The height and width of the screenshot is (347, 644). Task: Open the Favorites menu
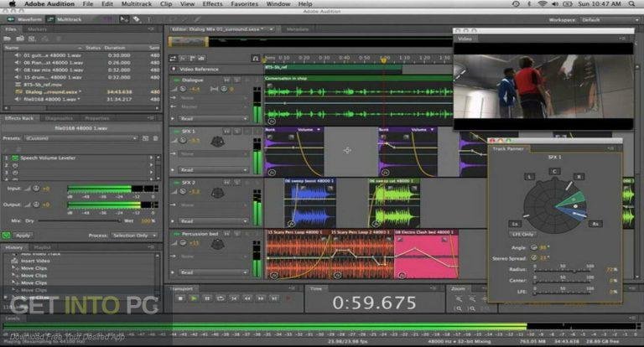244,3
